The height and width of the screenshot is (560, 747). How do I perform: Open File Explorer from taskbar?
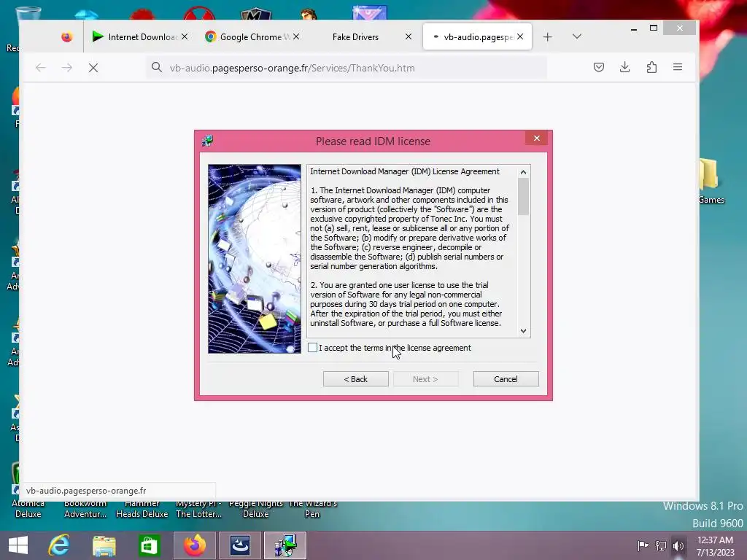(104, 545)
